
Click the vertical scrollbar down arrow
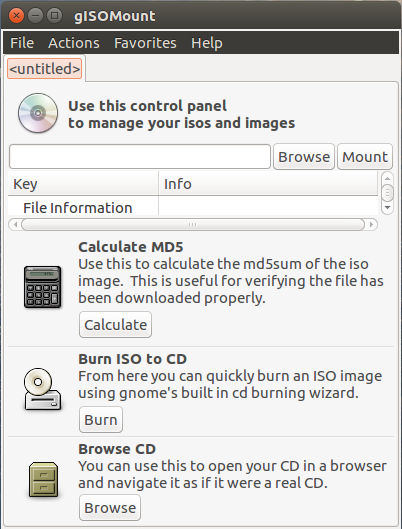coord(387,208)
